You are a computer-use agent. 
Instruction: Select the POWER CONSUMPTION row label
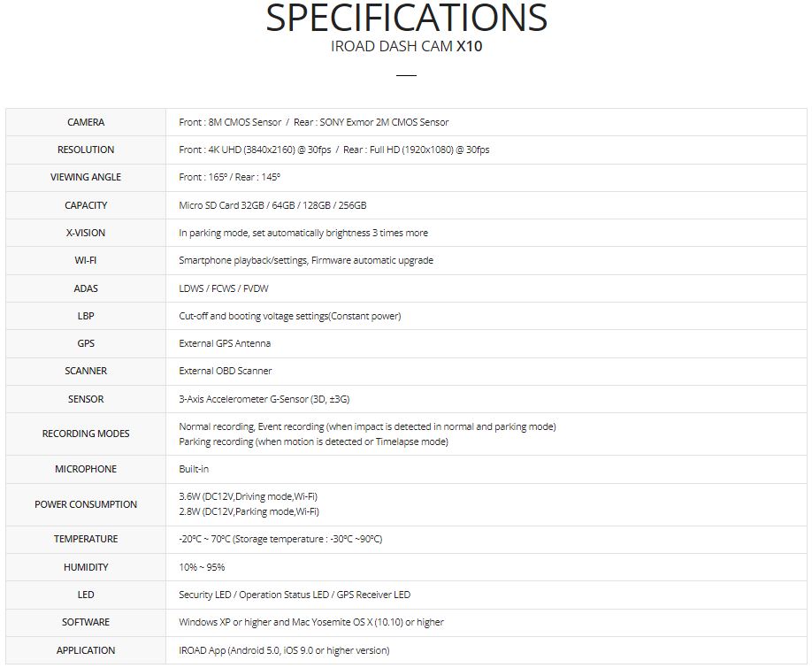click(x=86, y=504)
